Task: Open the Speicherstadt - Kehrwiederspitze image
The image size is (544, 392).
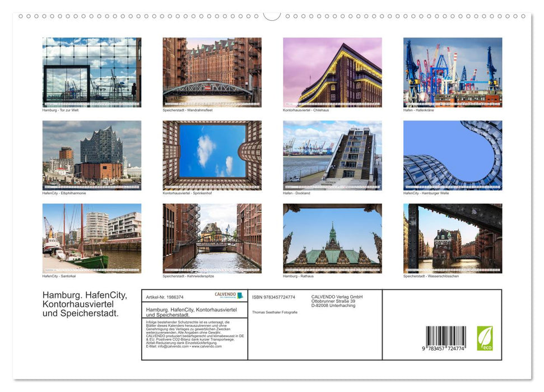Action: [212, 239]
